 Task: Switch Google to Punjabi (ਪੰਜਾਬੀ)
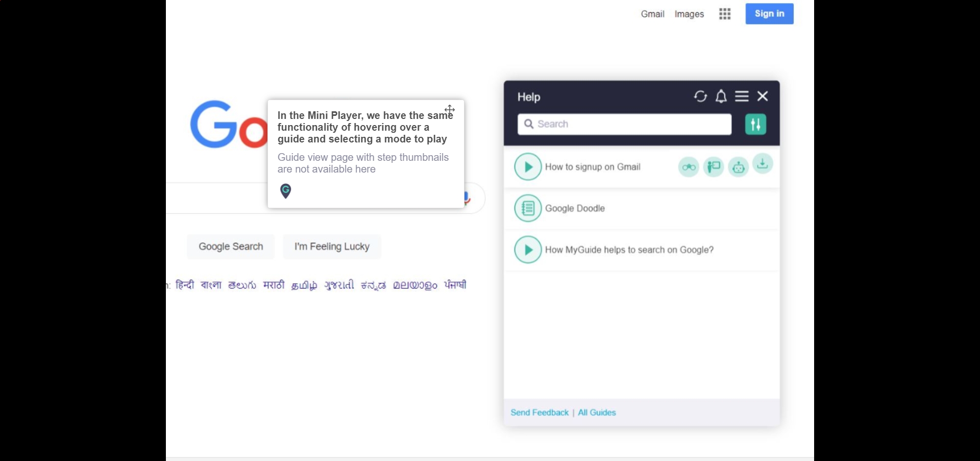[456, 285]
